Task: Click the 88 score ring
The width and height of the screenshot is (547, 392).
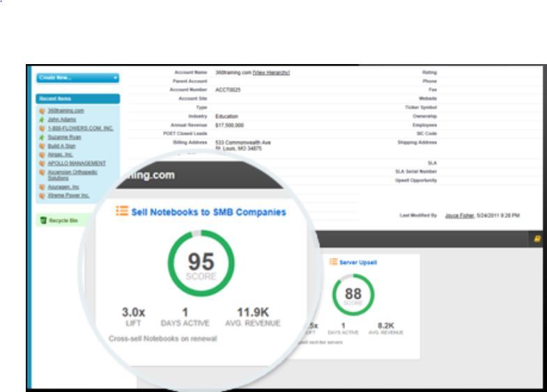Action: point(353,295)
